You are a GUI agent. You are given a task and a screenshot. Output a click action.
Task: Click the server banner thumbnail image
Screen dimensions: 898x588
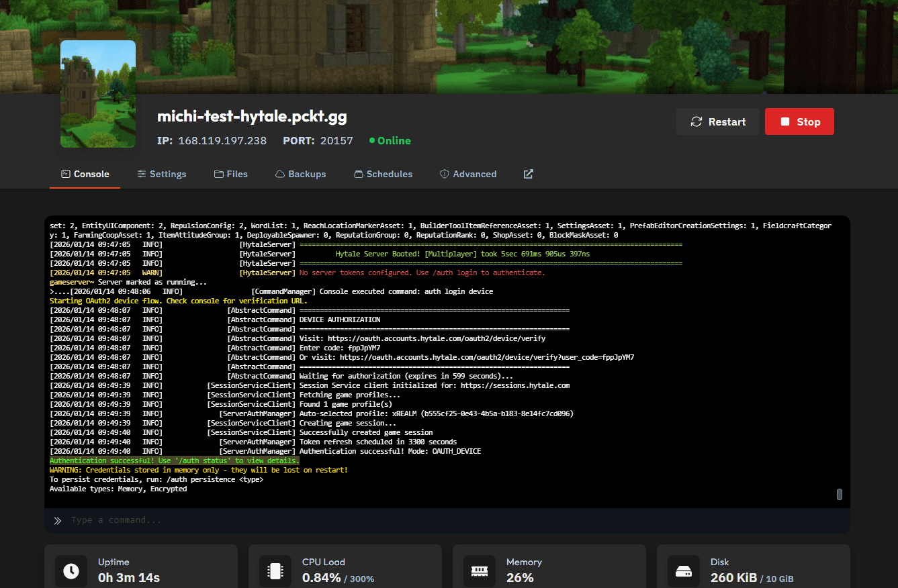coord(97,94)
